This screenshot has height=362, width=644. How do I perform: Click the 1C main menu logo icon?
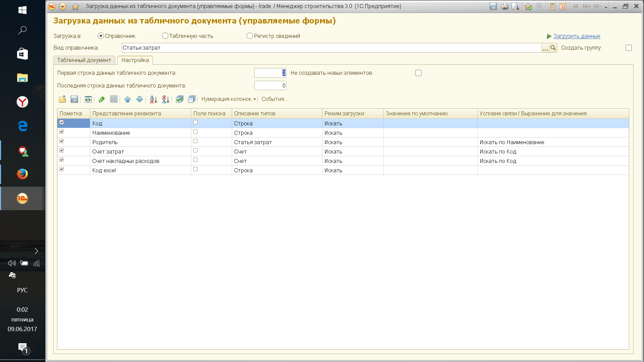pos(52,6)
